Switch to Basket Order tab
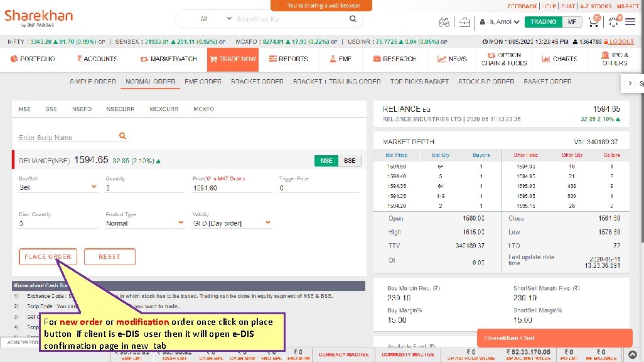 pos(547,82)
